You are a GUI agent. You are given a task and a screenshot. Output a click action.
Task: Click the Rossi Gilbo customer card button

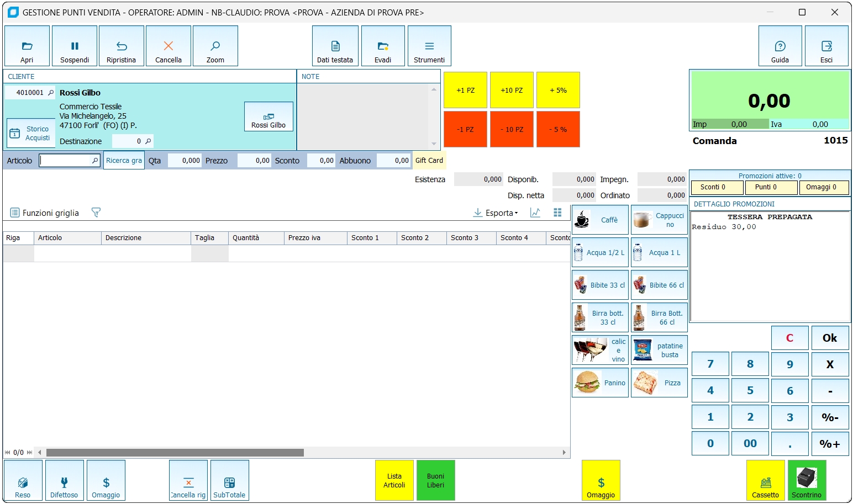point(268,116)
